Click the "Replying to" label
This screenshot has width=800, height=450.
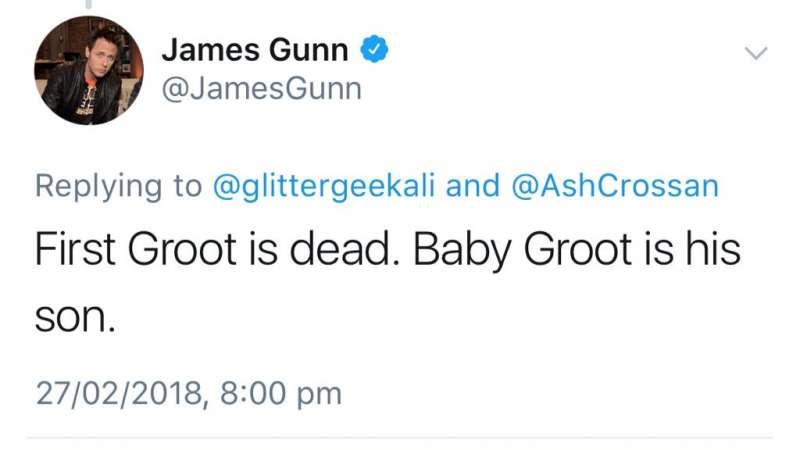pos(118,186)
